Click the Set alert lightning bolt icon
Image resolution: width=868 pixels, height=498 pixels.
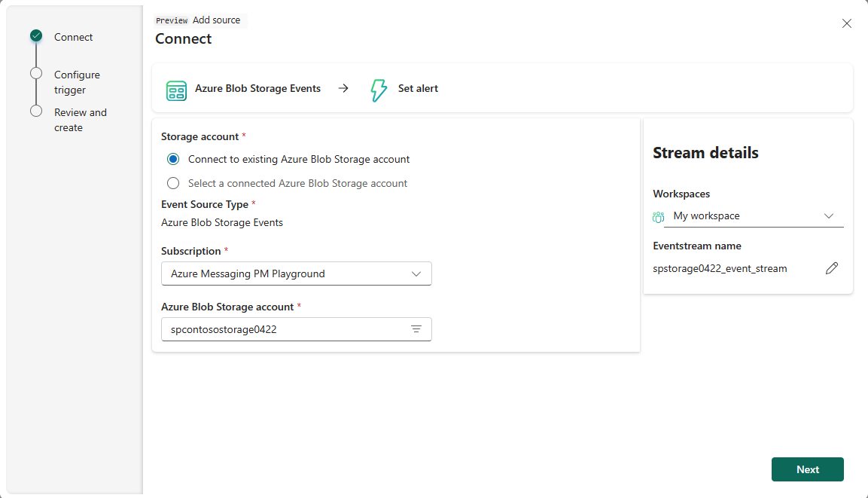pos(379,90)
